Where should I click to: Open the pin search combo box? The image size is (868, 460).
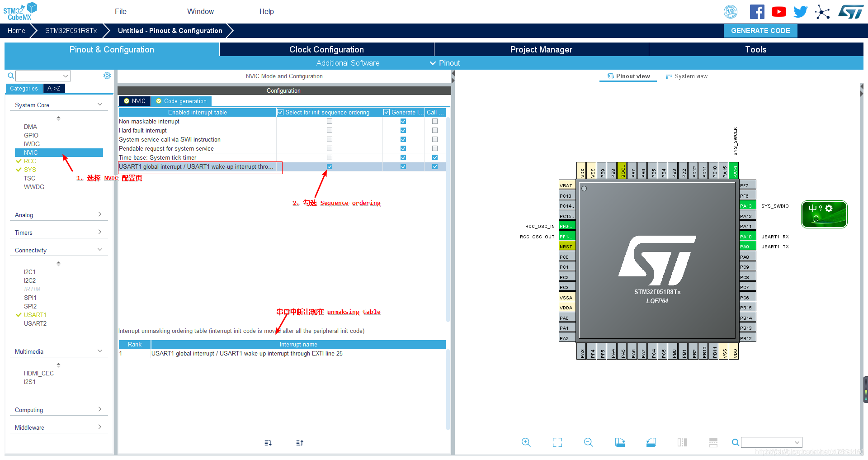[772, 442]
